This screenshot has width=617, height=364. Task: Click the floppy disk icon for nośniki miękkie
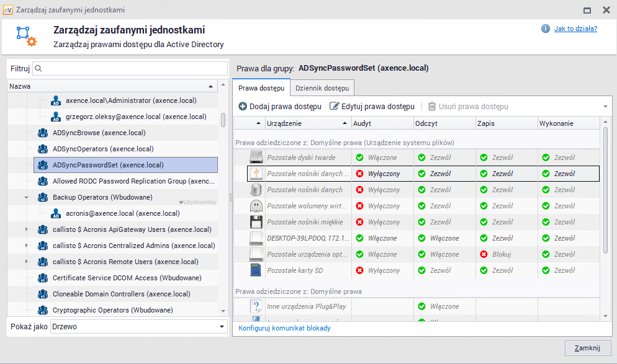[256, 222]
